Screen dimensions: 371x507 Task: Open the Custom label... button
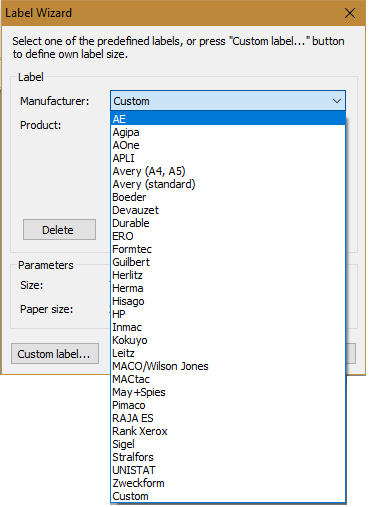point(55,354)
